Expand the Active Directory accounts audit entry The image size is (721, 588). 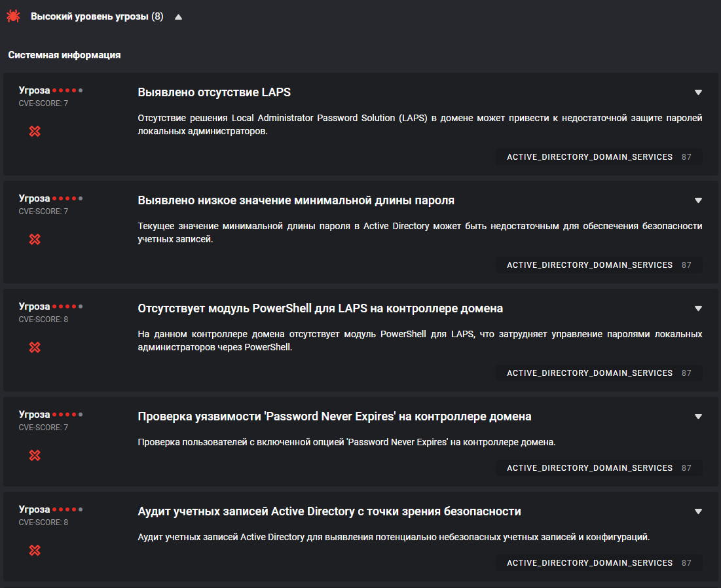coord(698,511)
